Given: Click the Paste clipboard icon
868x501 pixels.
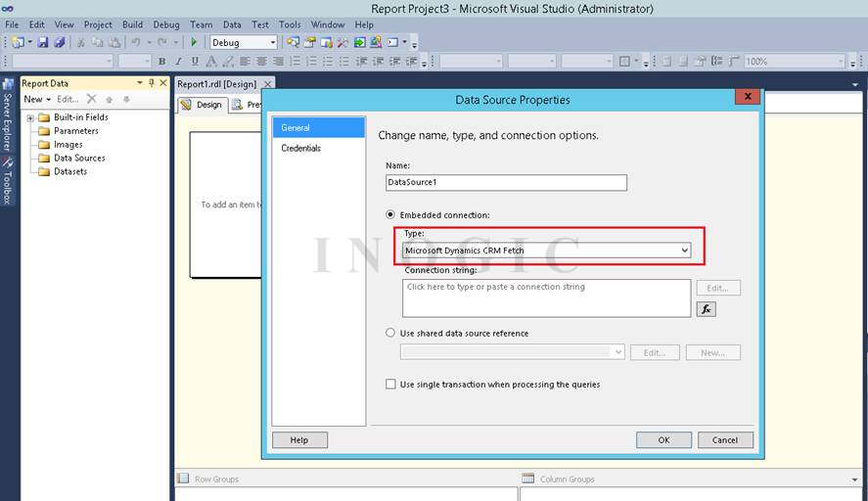Looking at the screenshot, I should pos(114,42).
